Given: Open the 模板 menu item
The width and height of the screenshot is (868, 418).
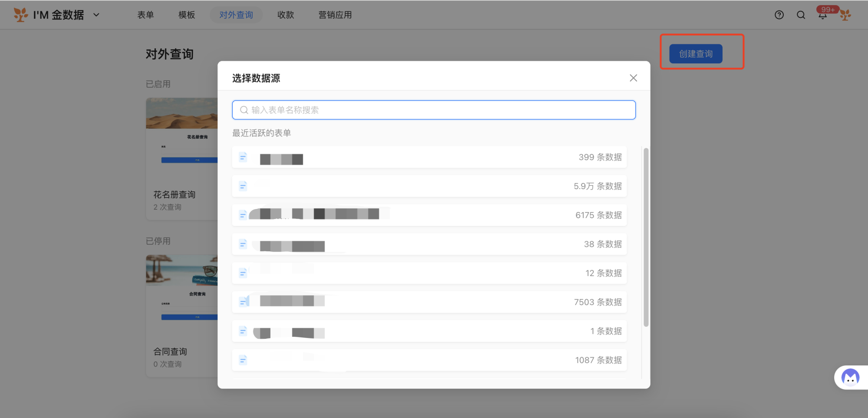Looking at the screenshot, I should (187, 15).
